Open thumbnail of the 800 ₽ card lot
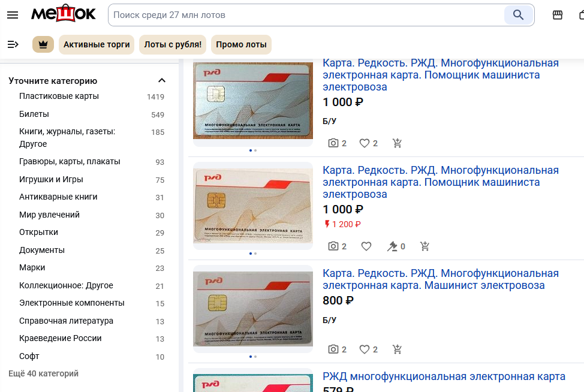 (253, 309)
